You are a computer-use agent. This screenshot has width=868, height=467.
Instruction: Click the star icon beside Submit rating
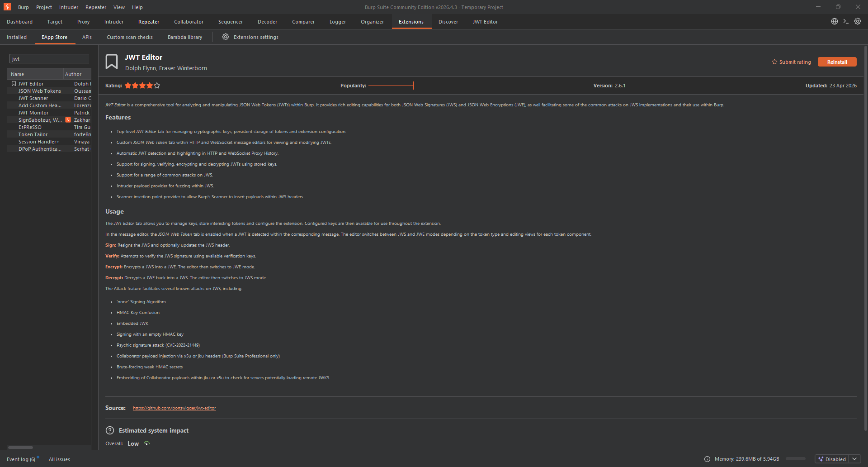774,62
